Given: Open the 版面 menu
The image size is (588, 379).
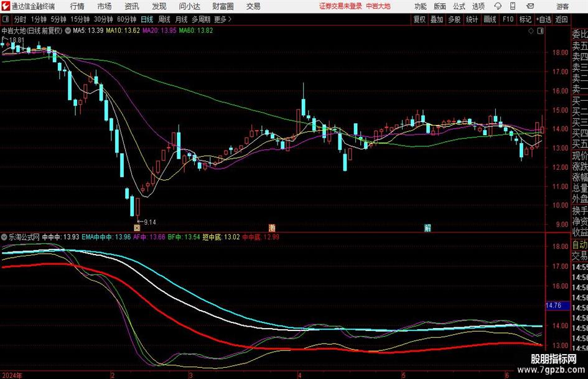Looking at the screenshot, I should [440, 6].
